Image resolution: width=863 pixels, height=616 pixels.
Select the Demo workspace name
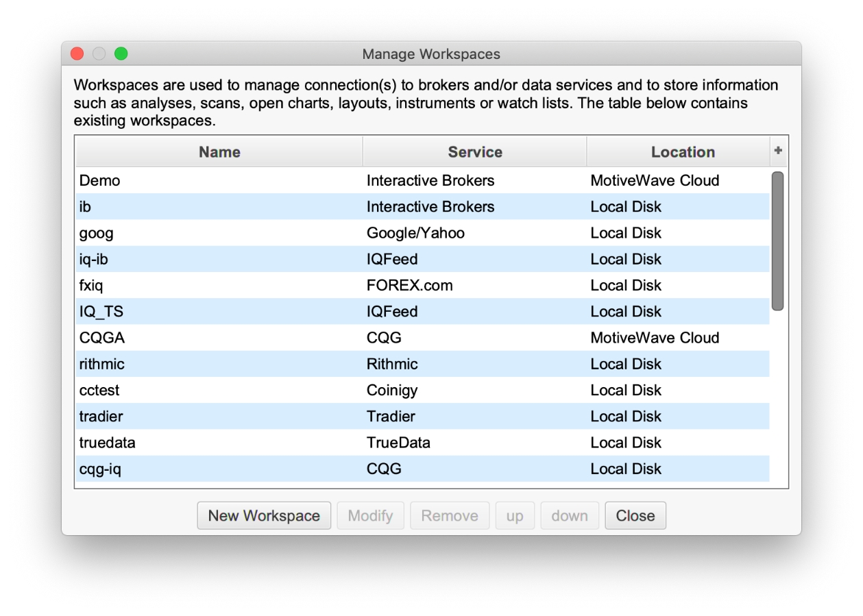100,181
